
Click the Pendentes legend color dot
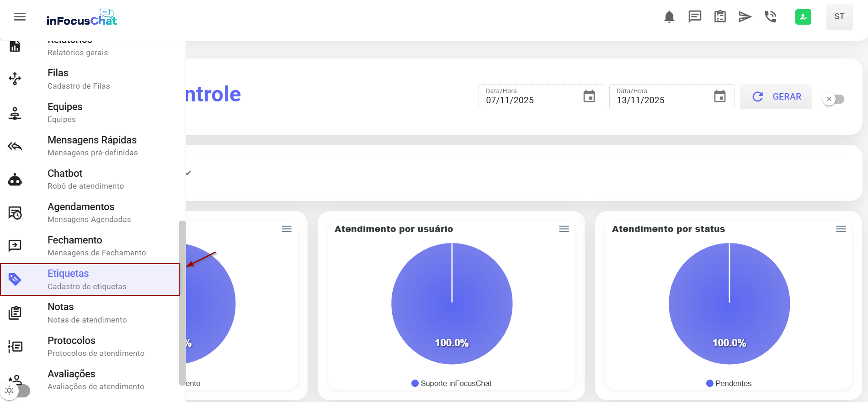click(710, 383)
